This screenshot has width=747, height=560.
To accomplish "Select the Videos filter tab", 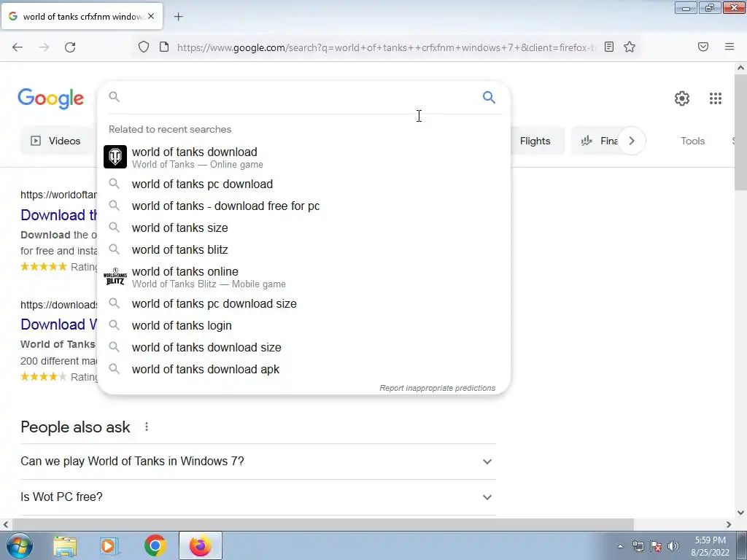I will [56, 141].
